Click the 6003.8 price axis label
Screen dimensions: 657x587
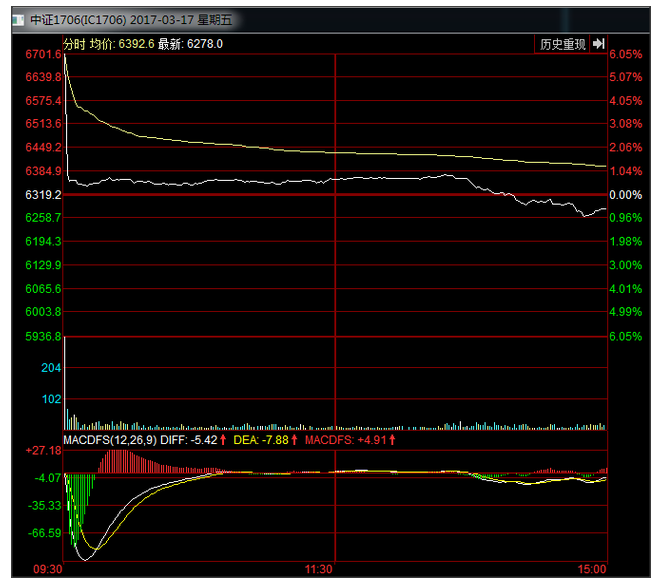(43, 312)
